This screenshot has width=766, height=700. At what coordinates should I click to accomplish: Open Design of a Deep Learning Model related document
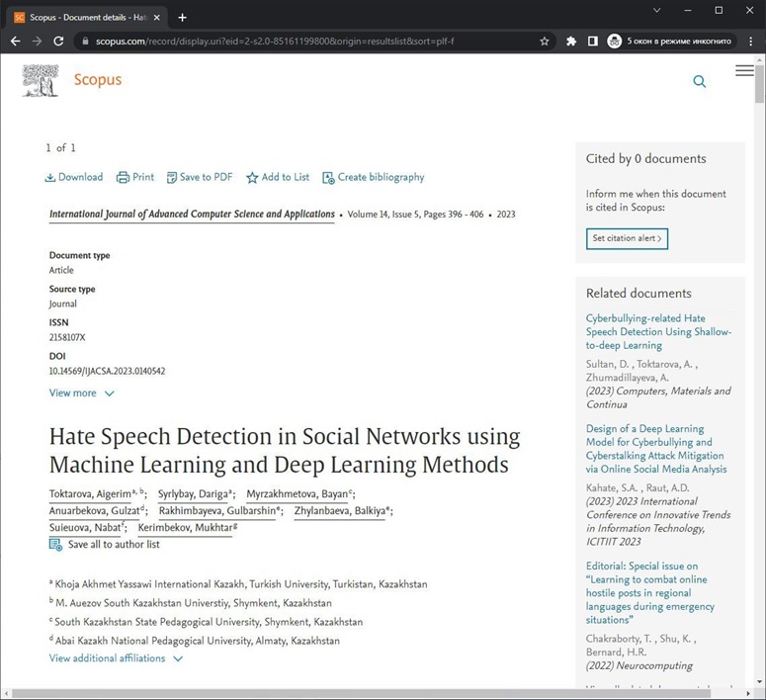(x=656, y=449)
